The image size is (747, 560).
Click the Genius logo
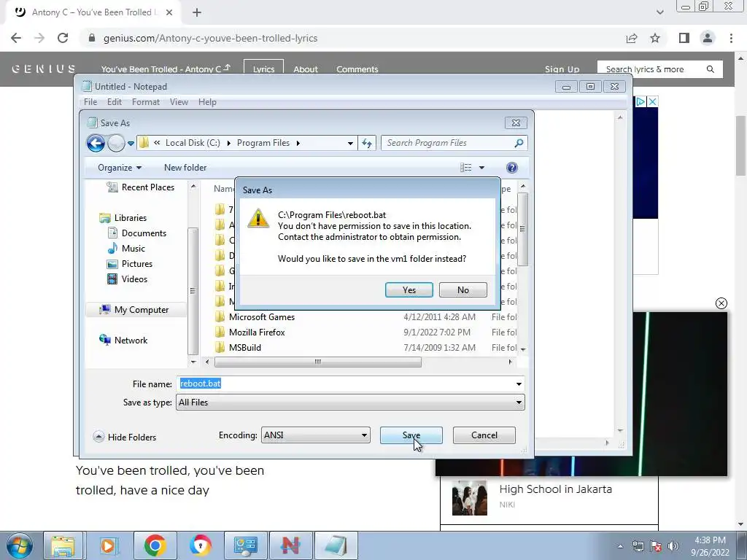[x=43, y=69]
